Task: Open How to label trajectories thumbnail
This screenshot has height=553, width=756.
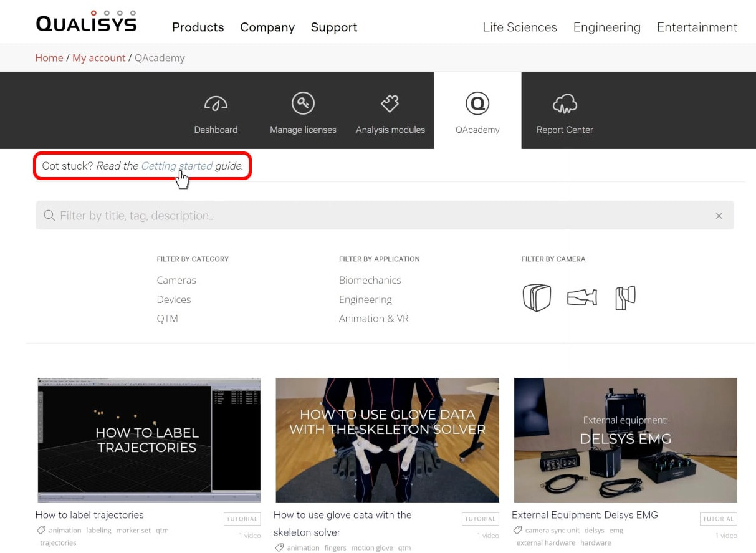Action: [x=149, y=440]
